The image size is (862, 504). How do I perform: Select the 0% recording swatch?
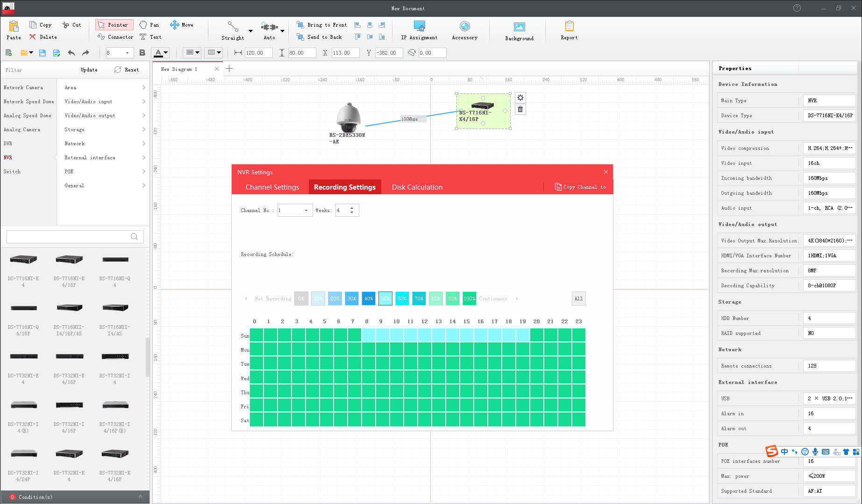tap(301, 298)
